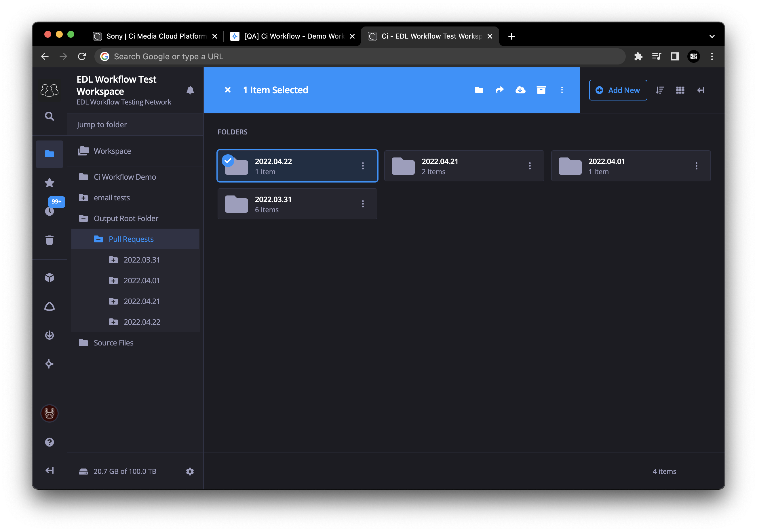Screen dimensions: 757x532
Task: Archive selected item with box icon
Action: tap(541, 90)
